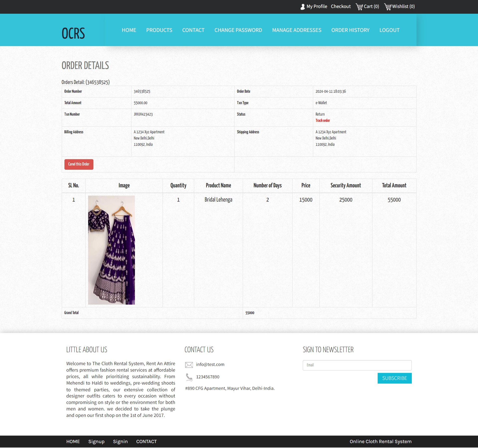Click the newsletter Email input field
Viewport: 478px width, 448px height.
(357, 365)
